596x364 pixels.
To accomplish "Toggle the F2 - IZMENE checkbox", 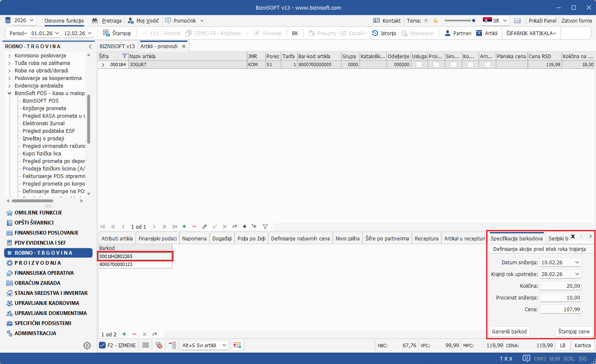I will coord(102,345).
